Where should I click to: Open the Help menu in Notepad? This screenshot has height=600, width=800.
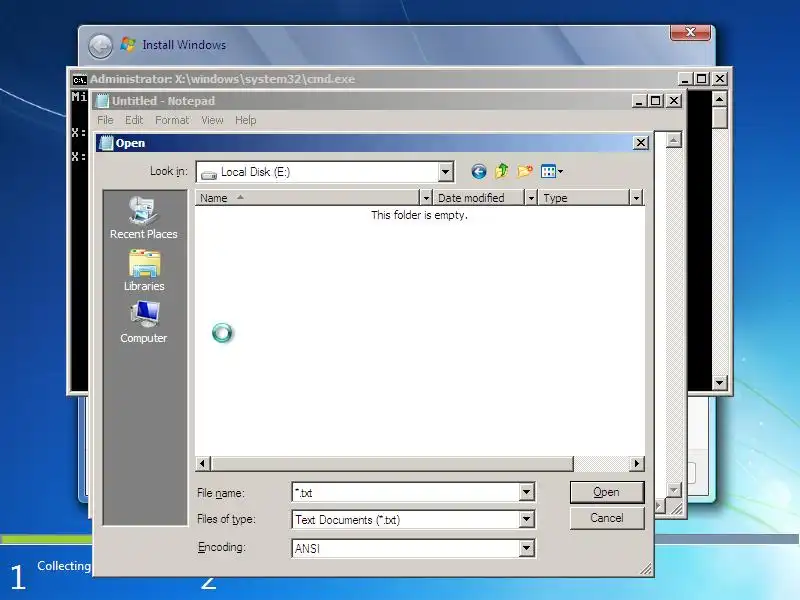(x=245, y=120)
